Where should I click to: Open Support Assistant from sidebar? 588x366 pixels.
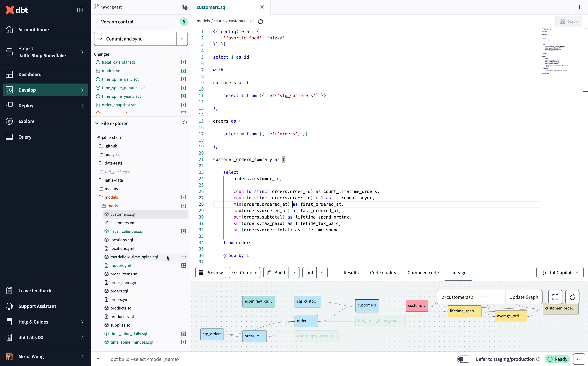[x=38, y=306]
